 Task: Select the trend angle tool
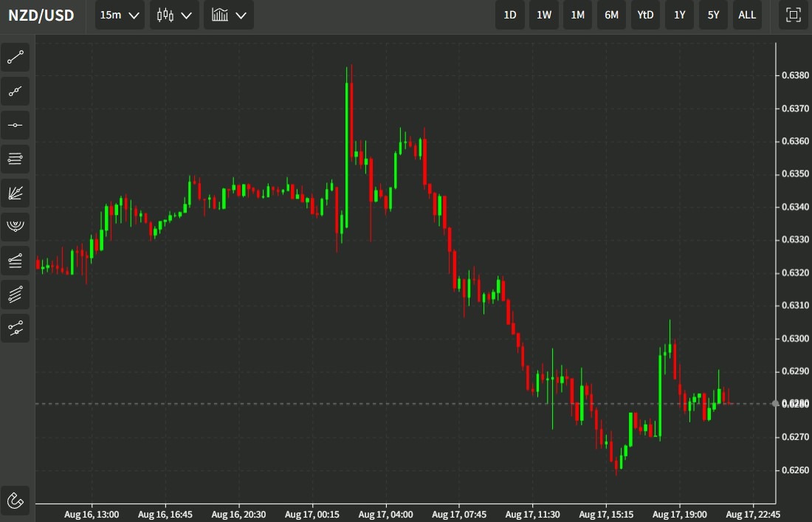coord(15,261)
